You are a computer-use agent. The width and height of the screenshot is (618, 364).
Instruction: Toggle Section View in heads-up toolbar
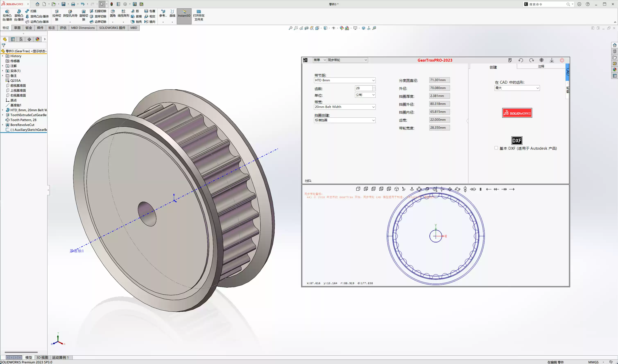coord(306,28)
